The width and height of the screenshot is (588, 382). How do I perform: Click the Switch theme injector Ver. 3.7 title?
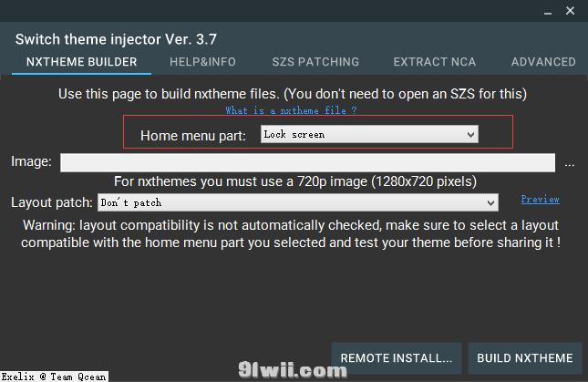coord(116,39)
